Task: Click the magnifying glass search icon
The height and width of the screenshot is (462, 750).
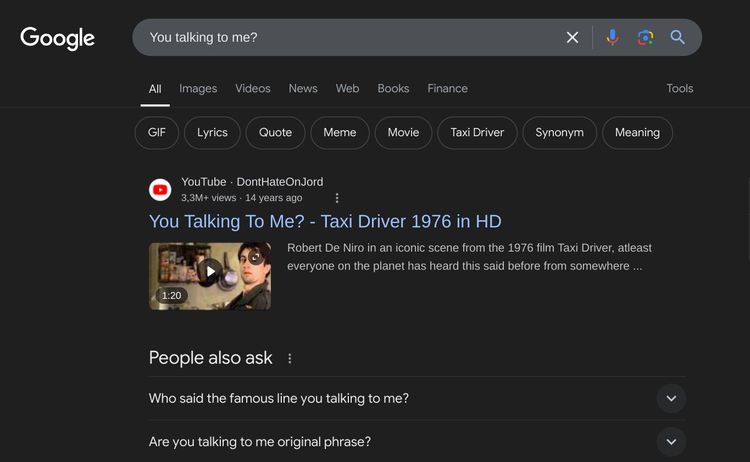Action: (x=677, y=37)
